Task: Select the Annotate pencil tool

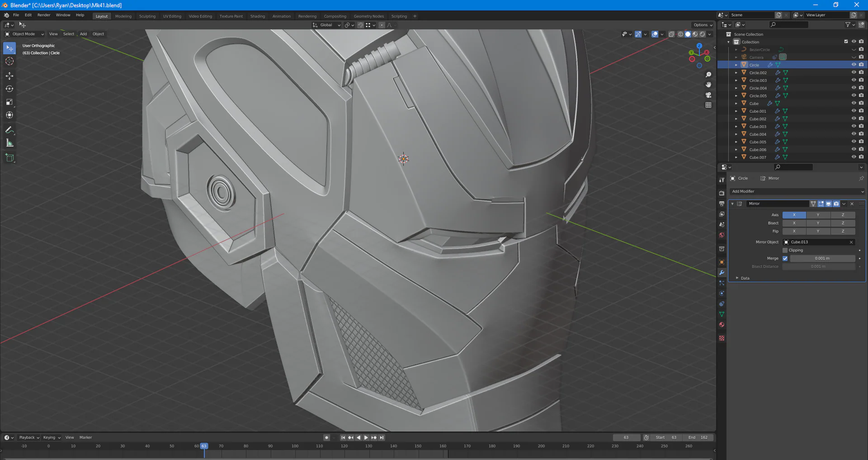Action: [9, 130]
